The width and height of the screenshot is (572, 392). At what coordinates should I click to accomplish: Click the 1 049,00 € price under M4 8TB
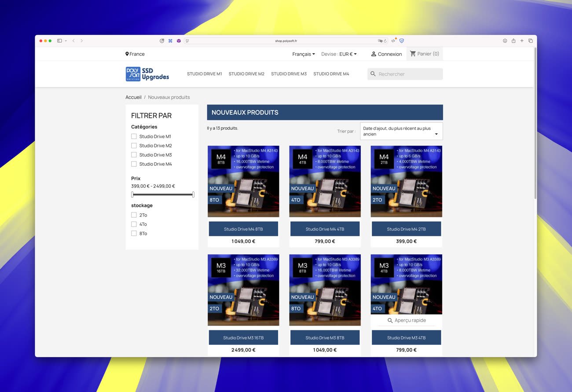point(243,241)
